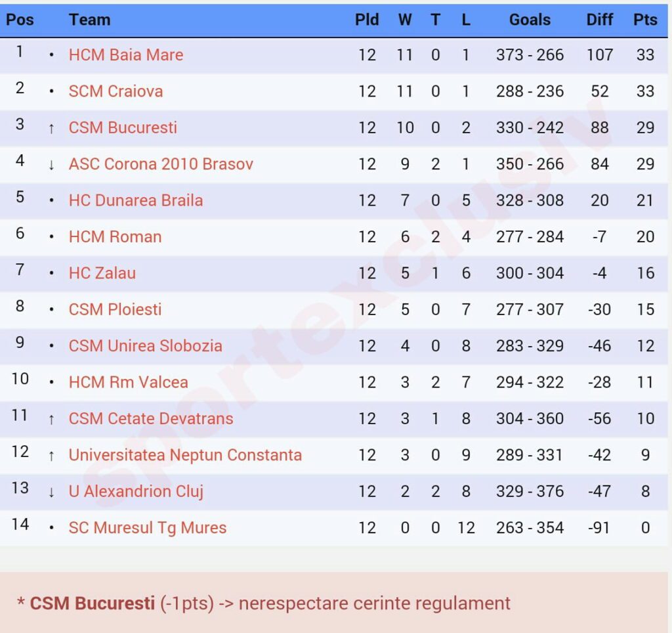The image size is (672, 633).
Task: Select ASC Corona 2010 Brasov link
Action: click(x=161, y=164)
